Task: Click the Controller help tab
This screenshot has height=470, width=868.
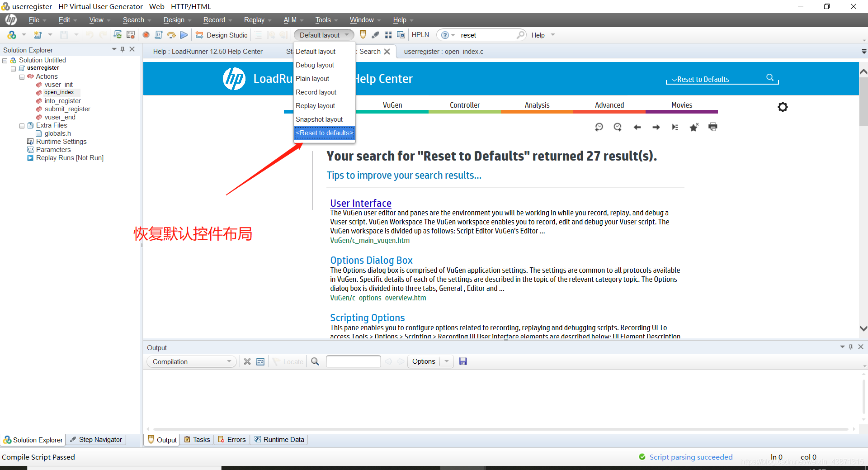Action: (465, 105)
